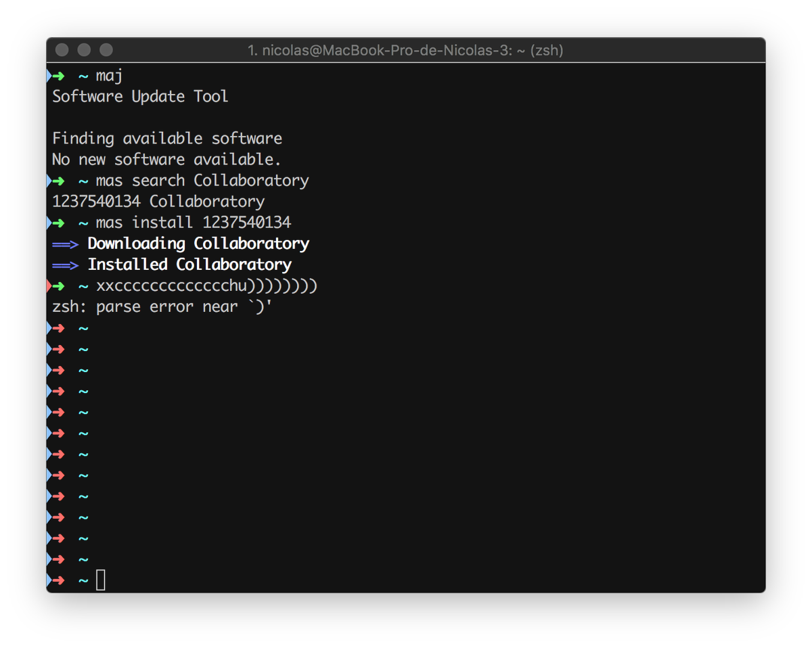Click green prompt arrow before 'mas install'
The image size is (812, 648).
tap(58, 223)
